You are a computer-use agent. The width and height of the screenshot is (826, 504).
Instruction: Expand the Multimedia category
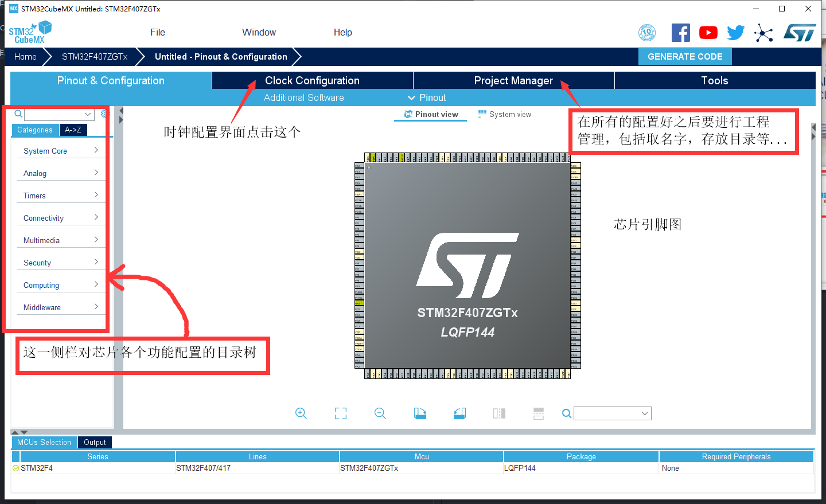pyautogui.click(x=61, y=240)
